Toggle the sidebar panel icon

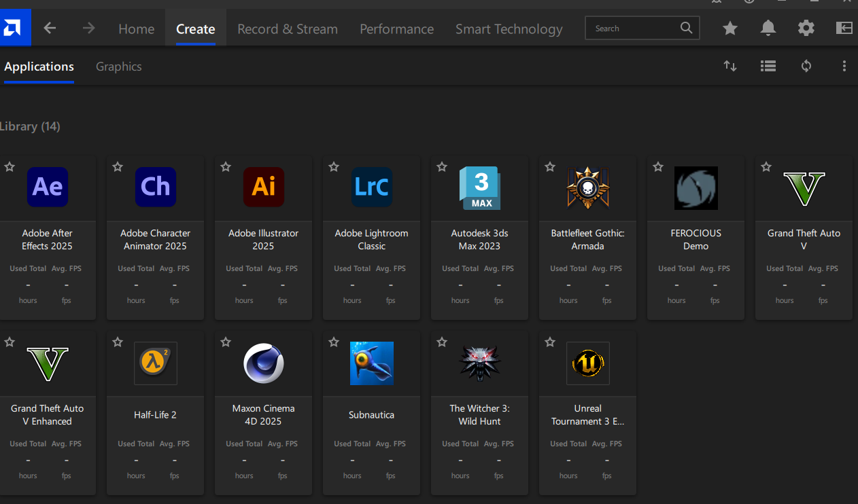(x=844, y=28)
